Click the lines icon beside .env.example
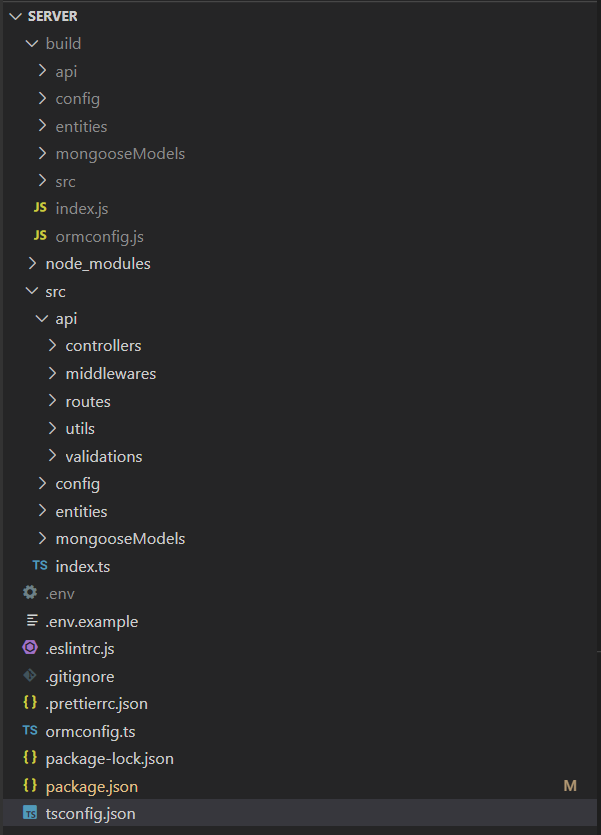This screenshot has width=601, height=835. (x=32, y=620)
